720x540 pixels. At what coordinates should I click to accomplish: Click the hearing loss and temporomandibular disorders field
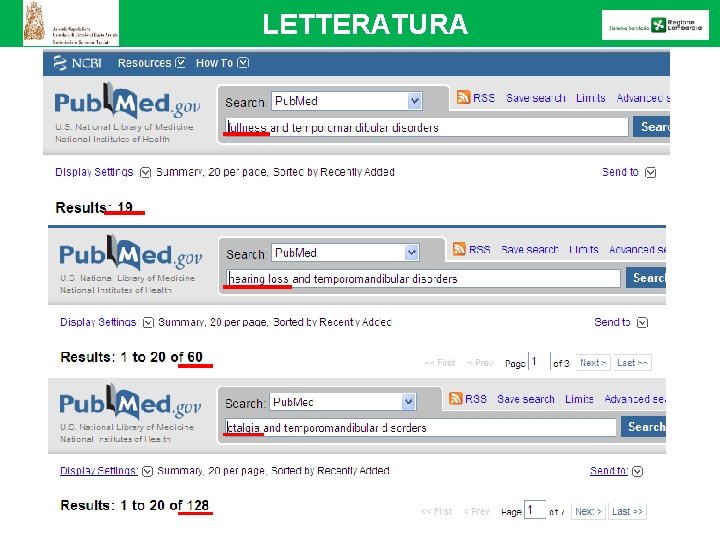click(423, 279)
